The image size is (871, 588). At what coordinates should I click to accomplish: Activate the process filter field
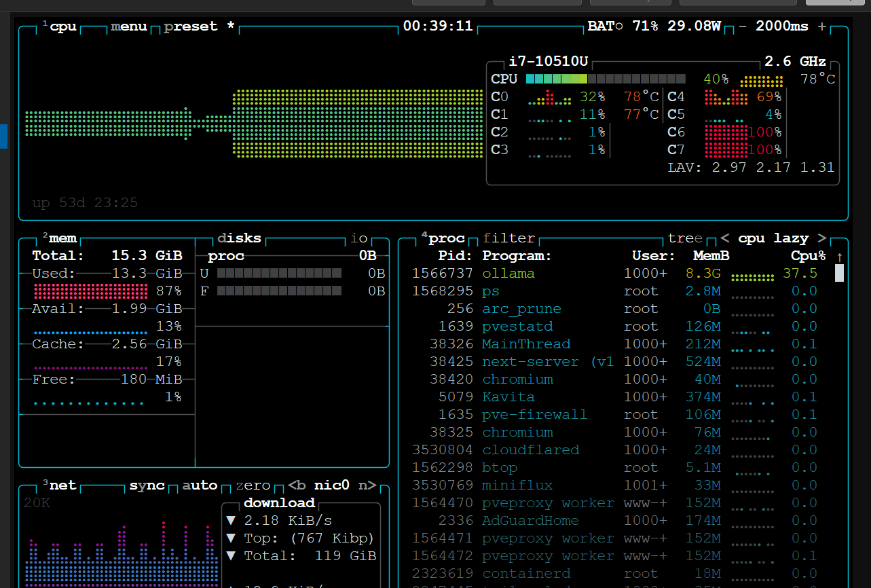click(x=508, y=238)
